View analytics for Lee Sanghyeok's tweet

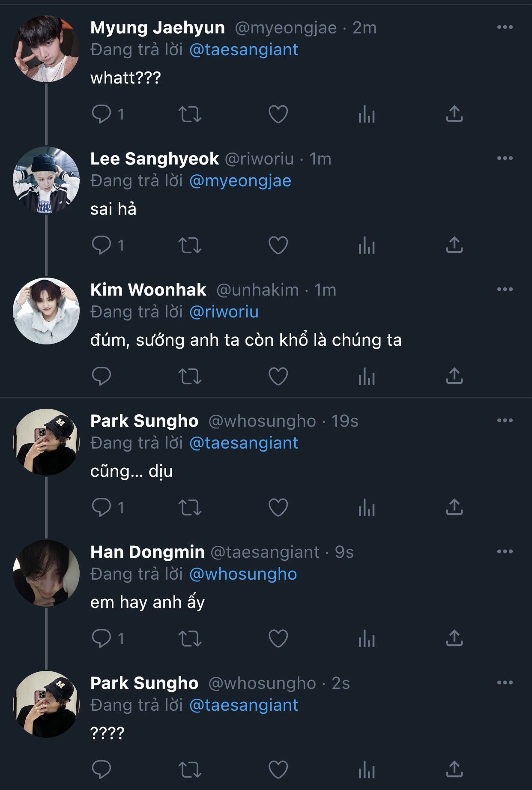(x=367, y=245)
